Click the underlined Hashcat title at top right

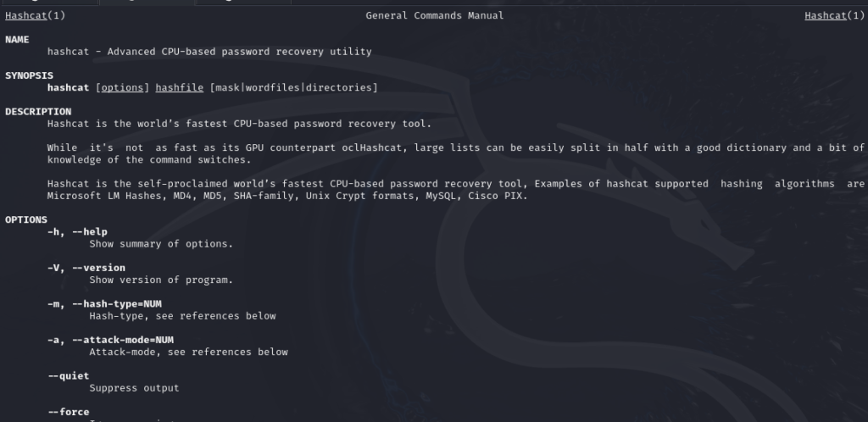click(x=826, y=15)
